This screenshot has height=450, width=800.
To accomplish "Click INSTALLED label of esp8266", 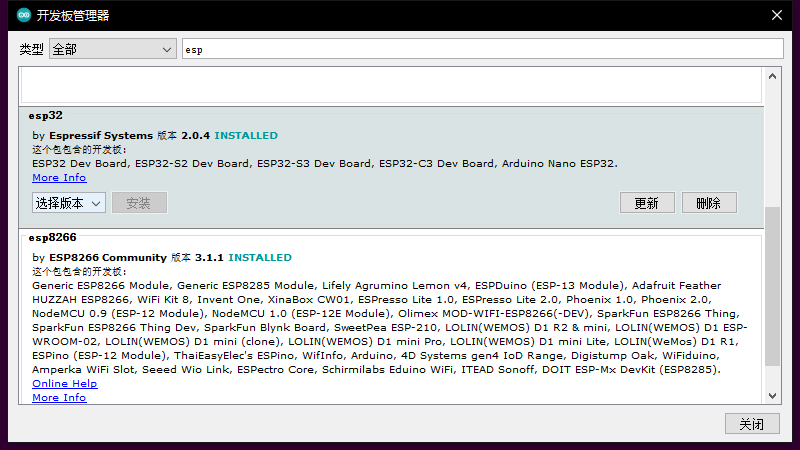I will [x=260, y=258].
